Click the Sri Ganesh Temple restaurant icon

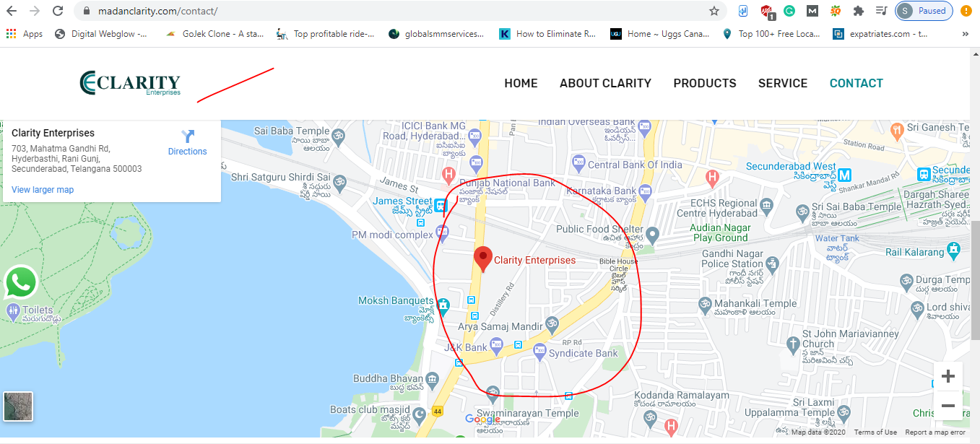pos(898,131)
